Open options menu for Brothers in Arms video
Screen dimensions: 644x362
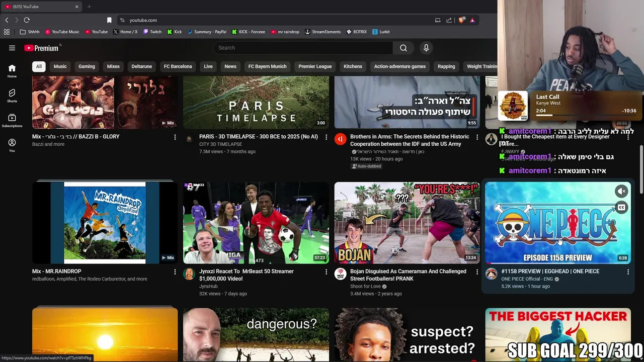pyautogui.click(x=477, y=137)
